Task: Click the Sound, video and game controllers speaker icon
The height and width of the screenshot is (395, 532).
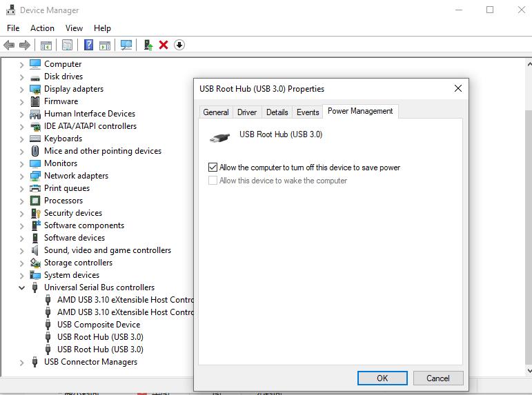Action: click(35, 250)
